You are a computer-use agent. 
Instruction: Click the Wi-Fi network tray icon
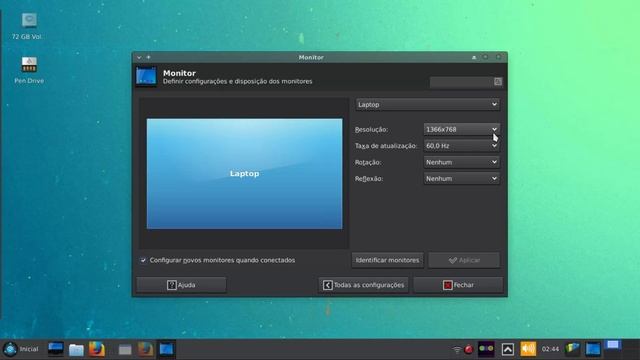point(457,349)
